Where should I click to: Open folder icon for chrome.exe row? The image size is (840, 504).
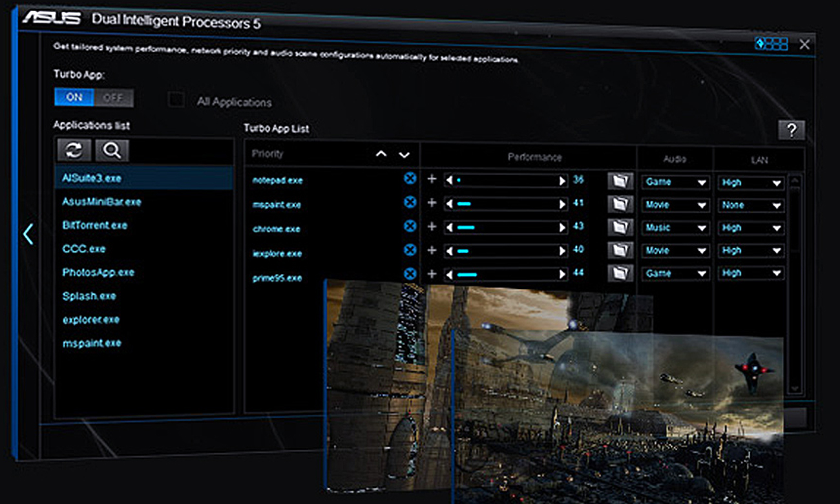620,227
